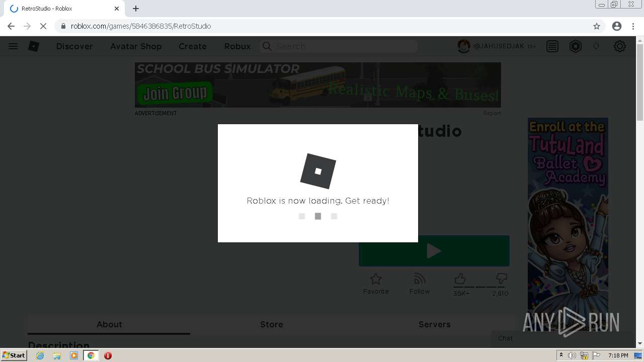Open the Create menu item
The width and height of the screenshot is (644, 362).
pos(193,46)
